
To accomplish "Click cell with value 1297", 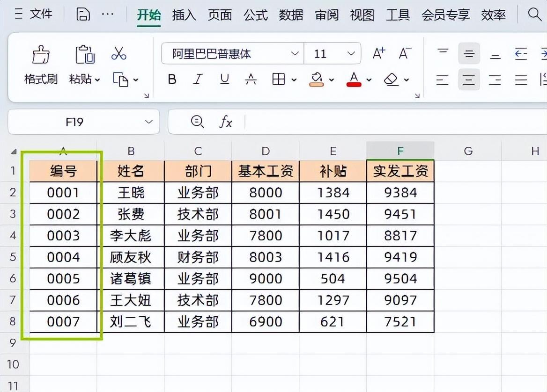I will 333,300.
